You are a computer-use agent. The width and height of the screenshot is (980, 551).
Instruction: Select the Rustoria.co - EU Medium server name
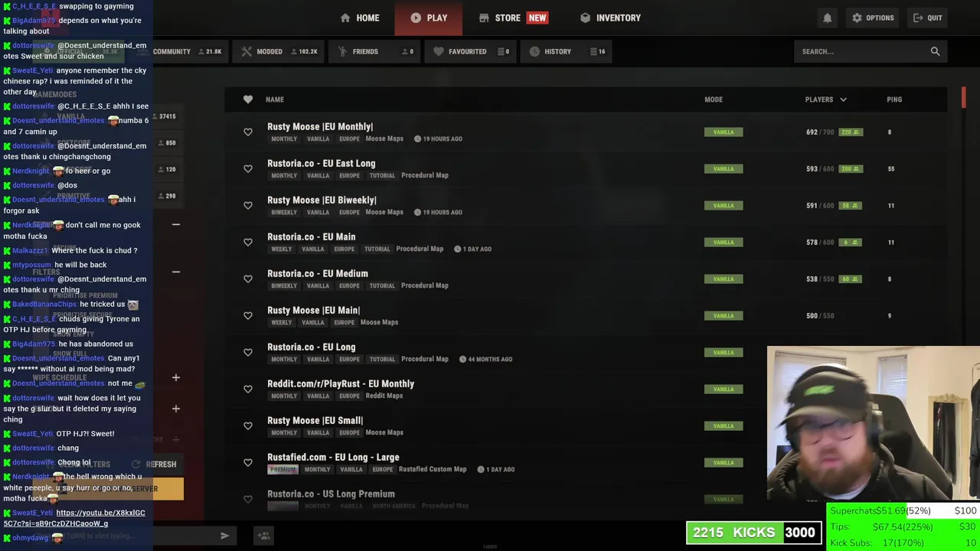tap(318, 274)
